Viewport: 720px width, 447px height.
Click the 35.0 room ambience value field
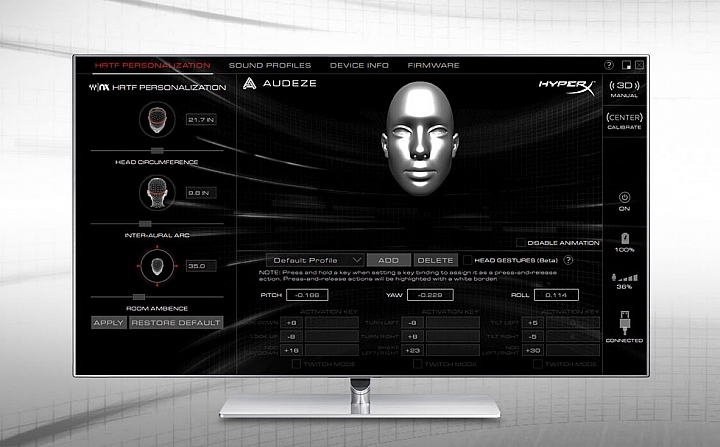click(x=201, y=266)
